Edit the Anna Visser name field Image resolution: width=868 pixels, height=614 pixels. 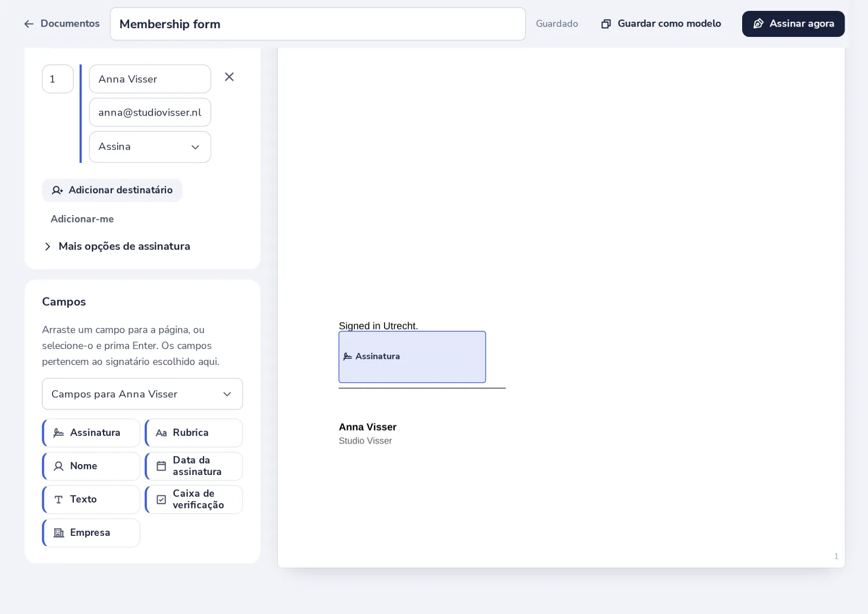[x=150, y=79]
